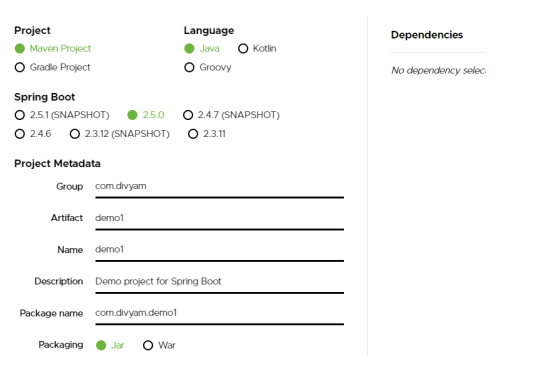Screen dimensions: 533x374
Task: Focus the Artifact input field
Action: [220, 218]
